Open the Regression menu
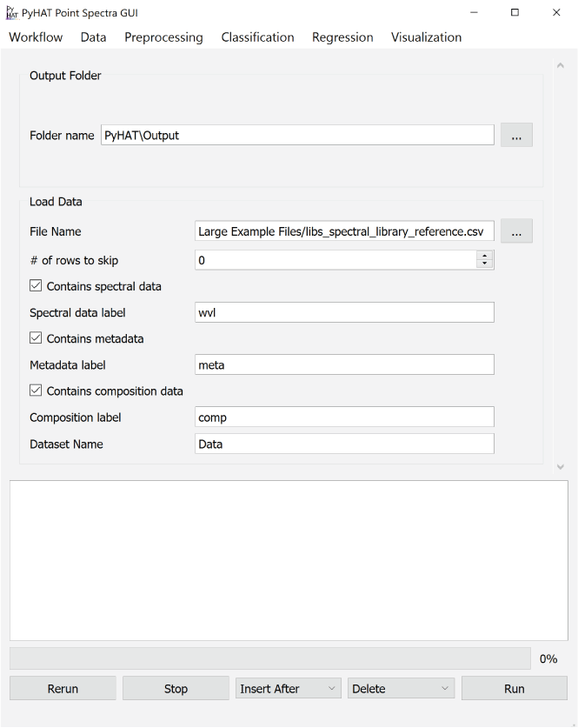Image resolution: width=578 pixels, height=728 pixels. click(x=342, y=37)
